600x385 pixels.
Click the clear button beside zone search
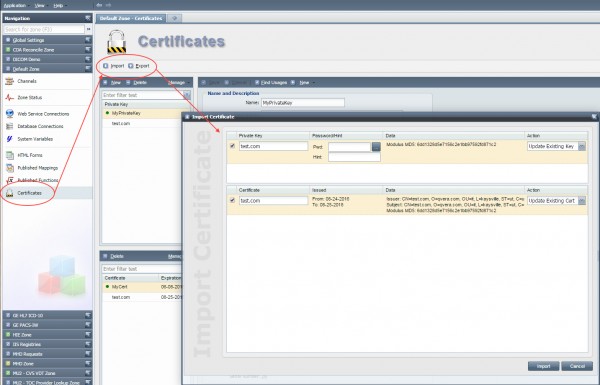[88, 29]
